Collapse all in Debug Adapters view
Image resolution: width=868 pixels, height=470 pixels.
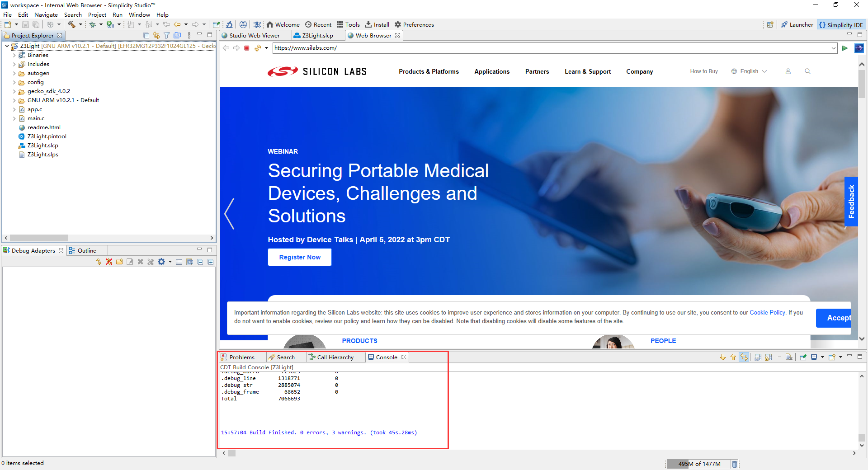point(200,262)
